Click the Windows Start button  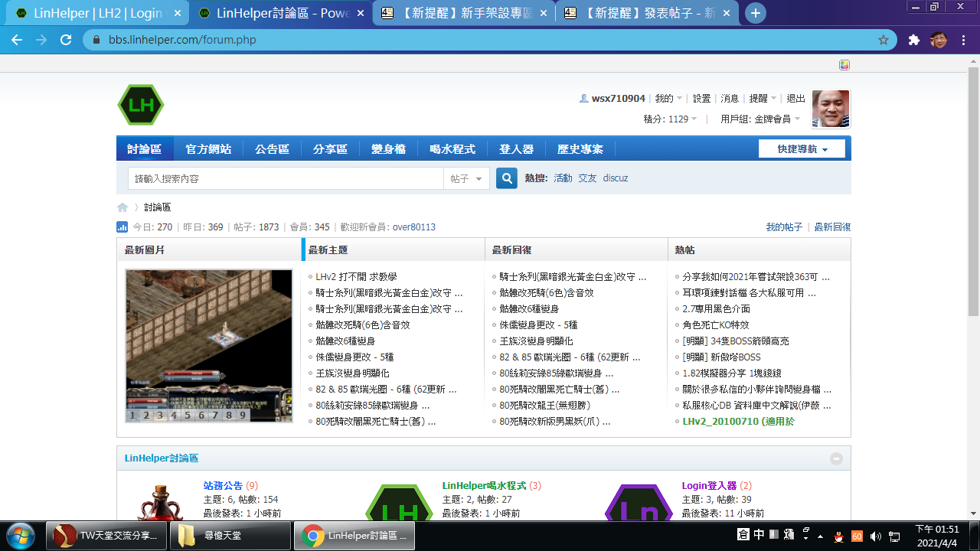(21, 536)
